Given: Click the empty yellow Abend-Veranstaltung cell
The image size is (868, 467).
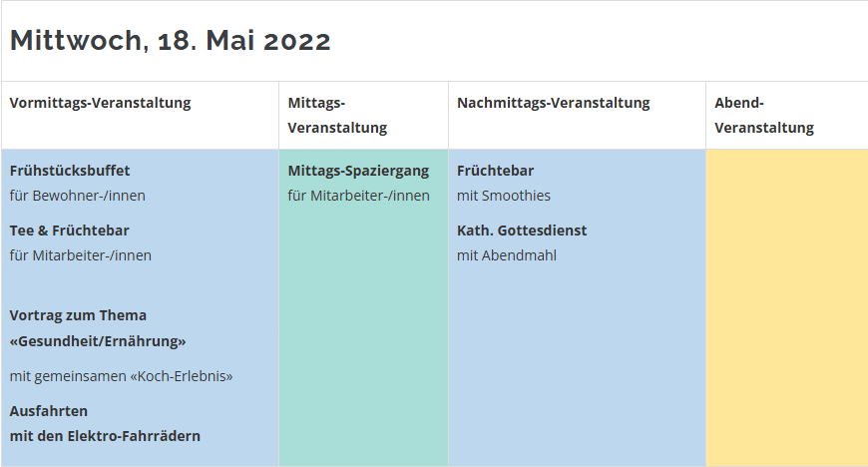Looking at the screenshot, I should click(786, 307).
